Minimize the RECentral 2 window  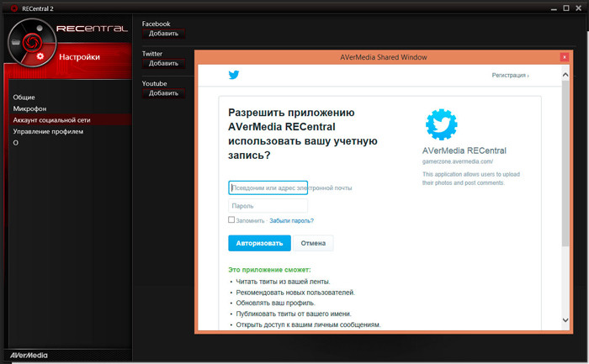tap(554, 8)
